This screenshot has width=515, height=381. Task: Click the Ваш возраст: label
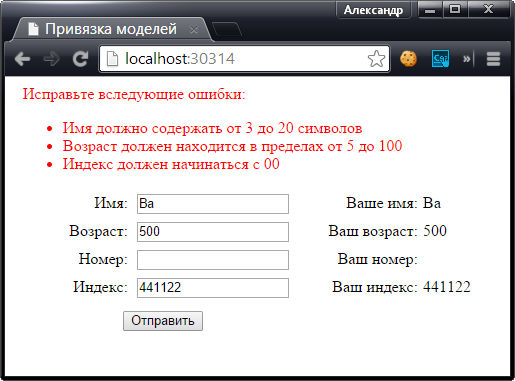(x=373, y=231)
